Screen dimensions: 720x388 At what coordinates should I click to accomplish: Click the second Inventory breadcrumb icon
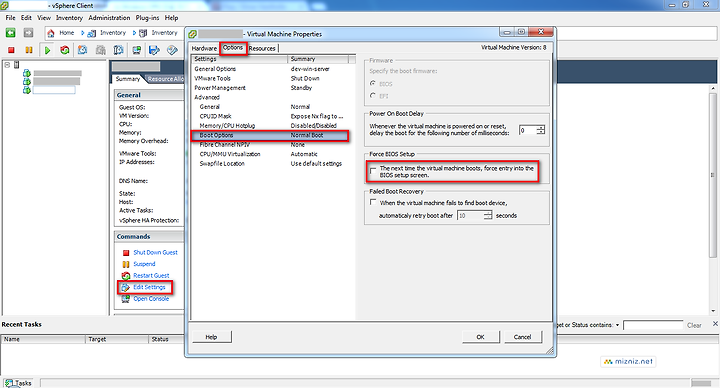coord(143,33)
